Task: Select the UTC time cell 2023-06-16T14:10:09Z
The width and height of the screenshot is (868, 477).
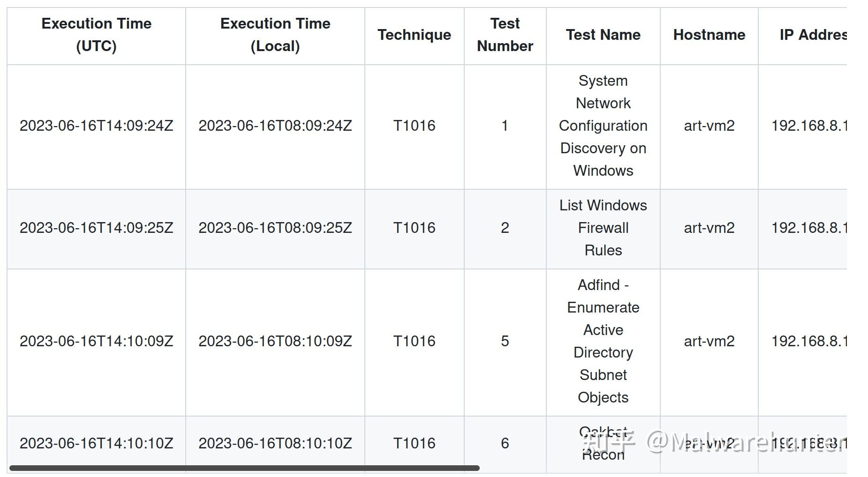Action: 96,341
